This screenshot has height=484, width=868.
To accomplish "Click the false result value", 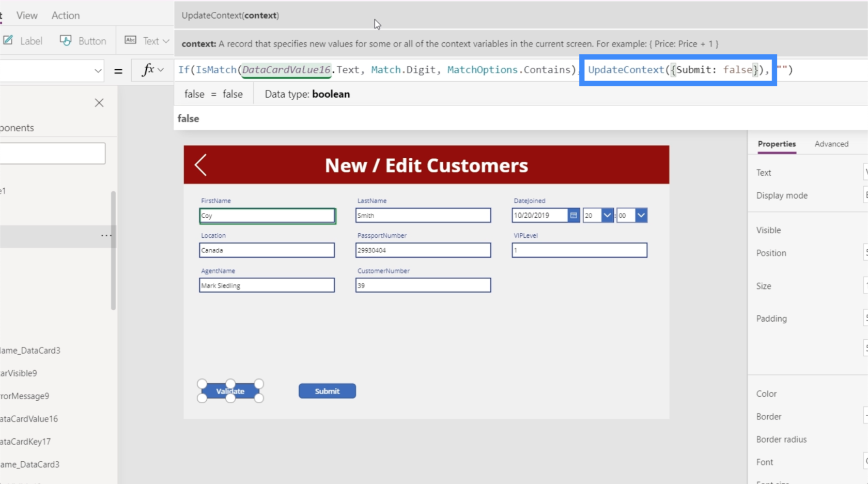I will tap(188, 118).
